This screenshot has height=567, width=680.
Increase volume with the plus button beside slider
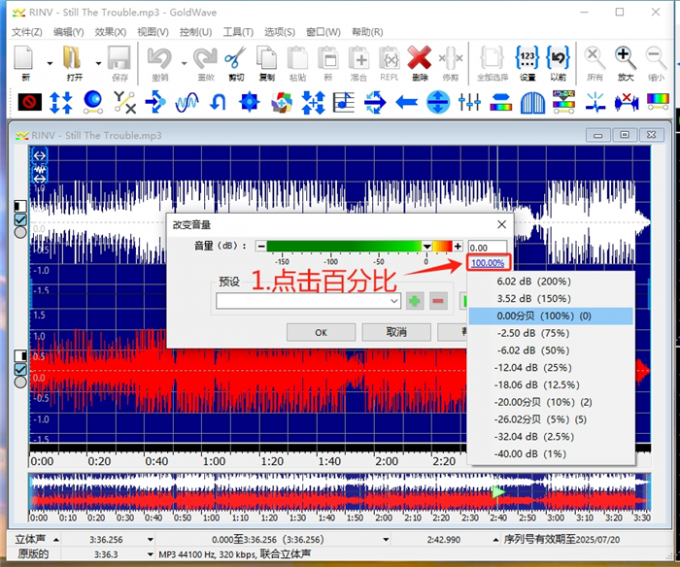458,246
